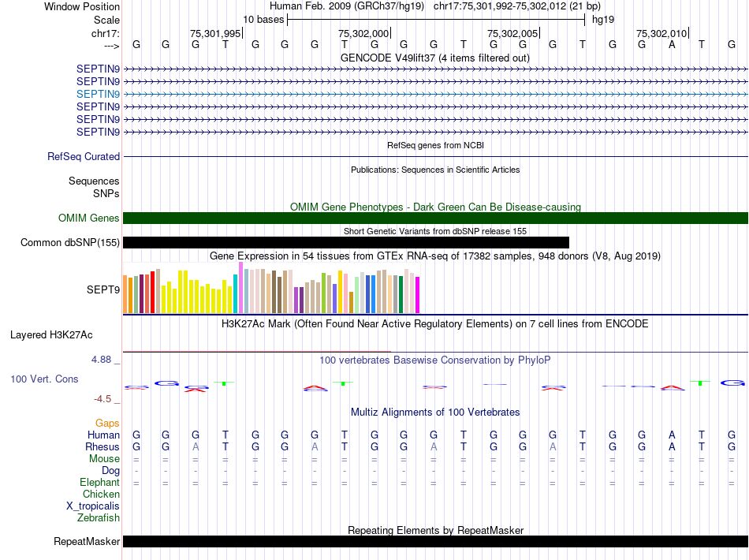This screenshot has width=749, height=560.
Task: Click the magenta bar in GTEx chart
Action: point(418,297)
